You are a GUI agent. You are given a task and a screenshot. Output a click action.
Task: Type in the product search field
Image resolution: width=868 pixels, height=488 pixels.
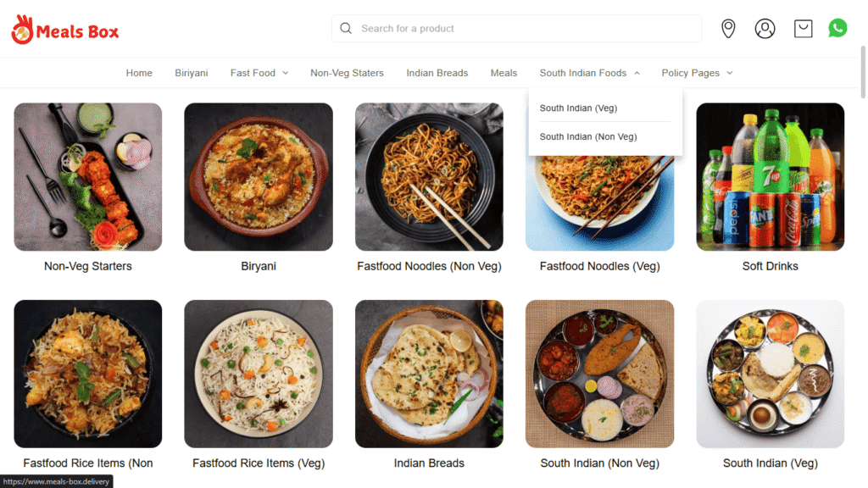pyautogui.click(x=526, y=29)
